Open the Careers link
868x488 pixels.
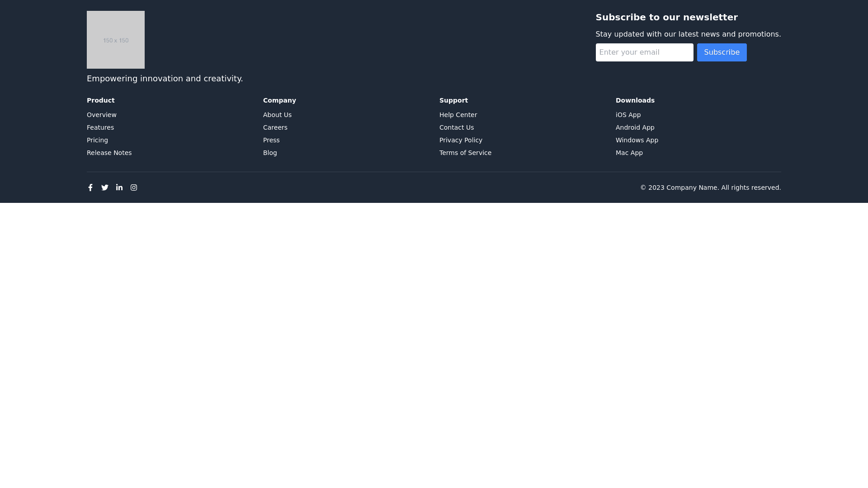click(x=275, y=127)
